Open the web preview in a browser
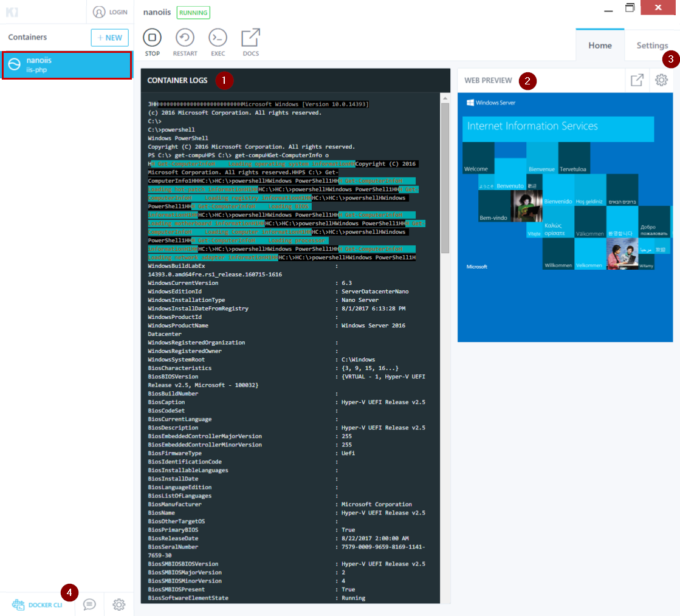680x616 pixels. click(x=637, y=80)
